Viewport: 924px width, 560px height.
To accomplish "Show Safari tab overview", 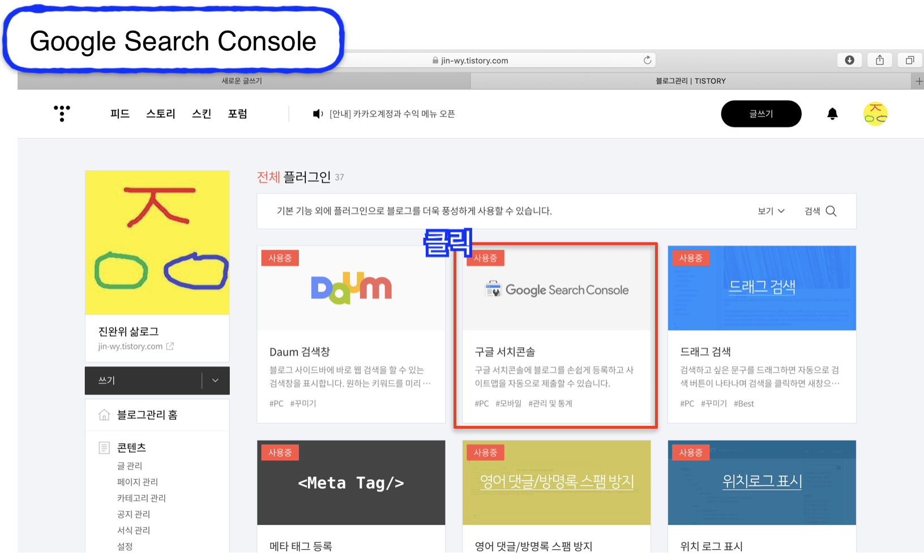I will click(x=910, y=60).
